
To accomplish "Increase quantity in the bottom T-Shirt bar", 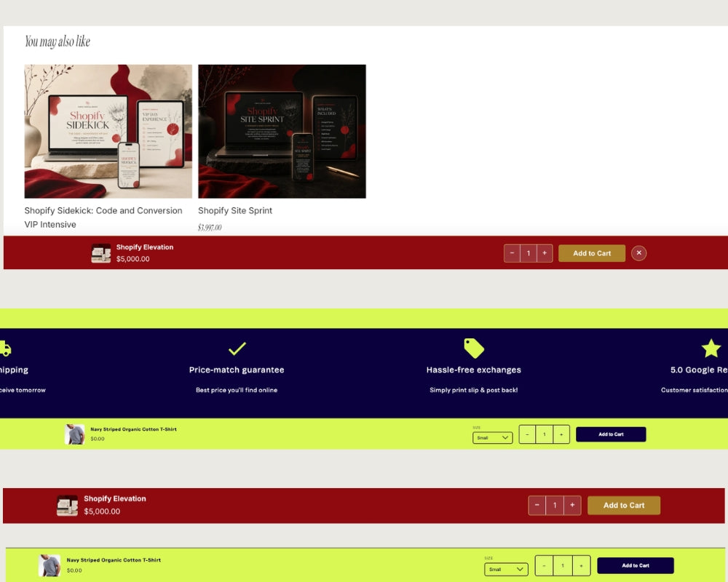I will 581,566.
